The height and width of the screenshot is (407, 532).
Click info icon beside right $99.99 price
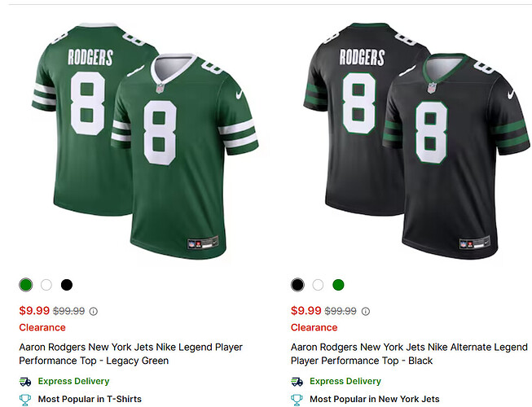[x=365, y=311]
